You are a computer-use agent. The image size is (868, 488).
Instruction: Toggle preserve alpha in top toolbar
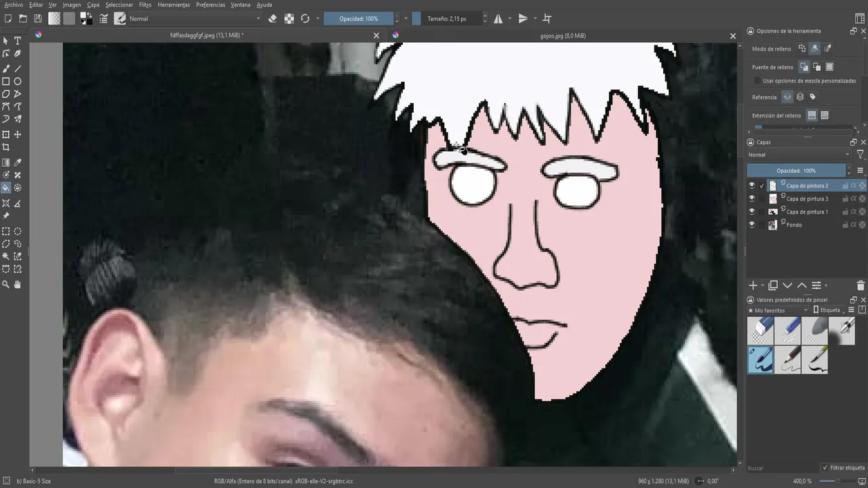point(289,19)
